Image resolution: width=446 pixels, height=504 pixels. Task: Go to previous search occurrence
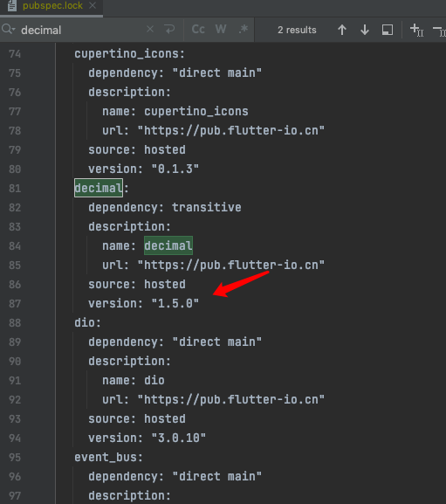[342, 30]
